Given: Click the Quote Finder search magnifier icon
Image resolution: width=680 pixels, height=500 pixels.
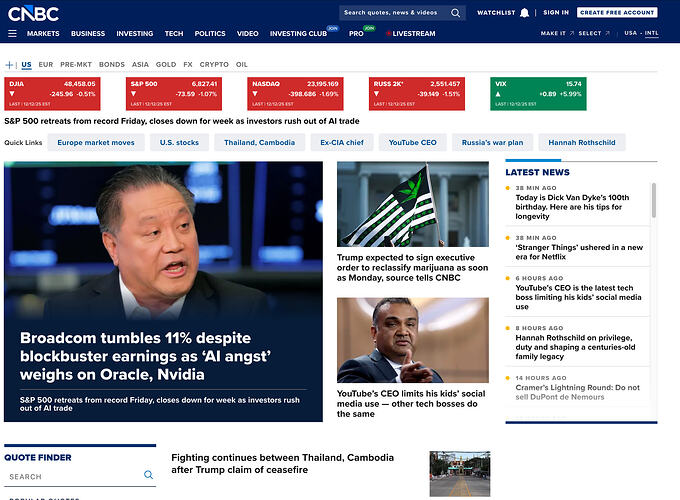Looking at the screenshot, I should (x=148, y=475).
